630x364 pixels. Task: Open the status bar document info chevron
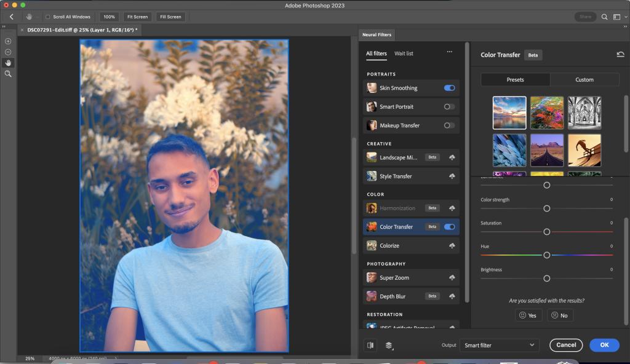(x=116, y=358)
